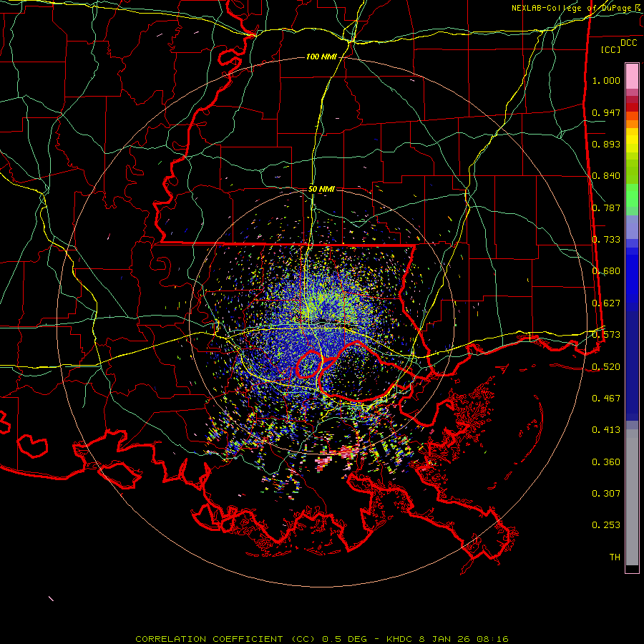644x644 pixels.
Task: Pick the lavender band near 0.733
Action: [632, 228]
